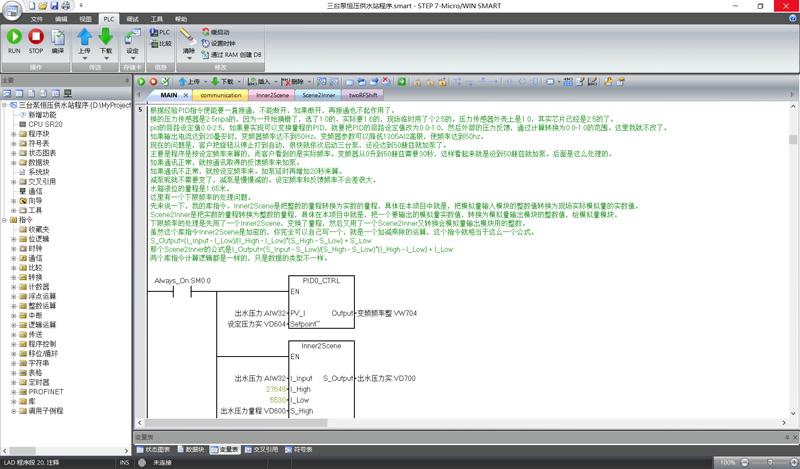
Task: Click the PLC information icon in ribbon
Action: pyautogui.click(x=160, y=32)
